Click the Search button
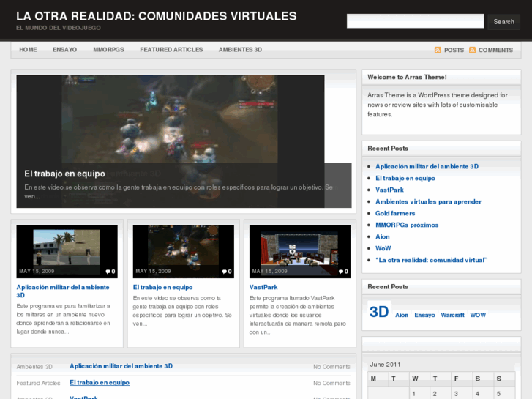The height and width of the screenshot is (399, 532). pyautogui.click(x=504, y=22)
